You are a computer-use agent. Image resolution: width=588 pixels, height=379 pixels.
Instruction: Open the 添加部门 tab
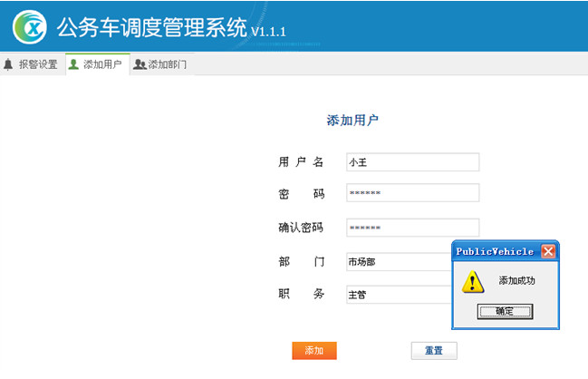160,65
